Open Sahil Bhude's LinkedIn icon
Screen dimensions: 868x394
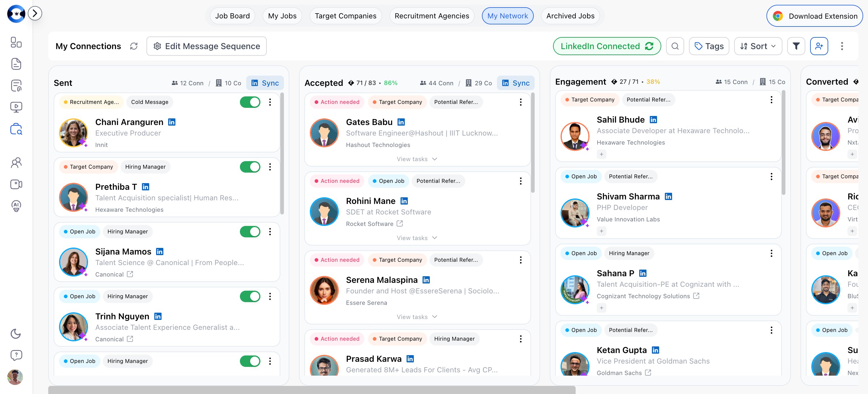653,120
